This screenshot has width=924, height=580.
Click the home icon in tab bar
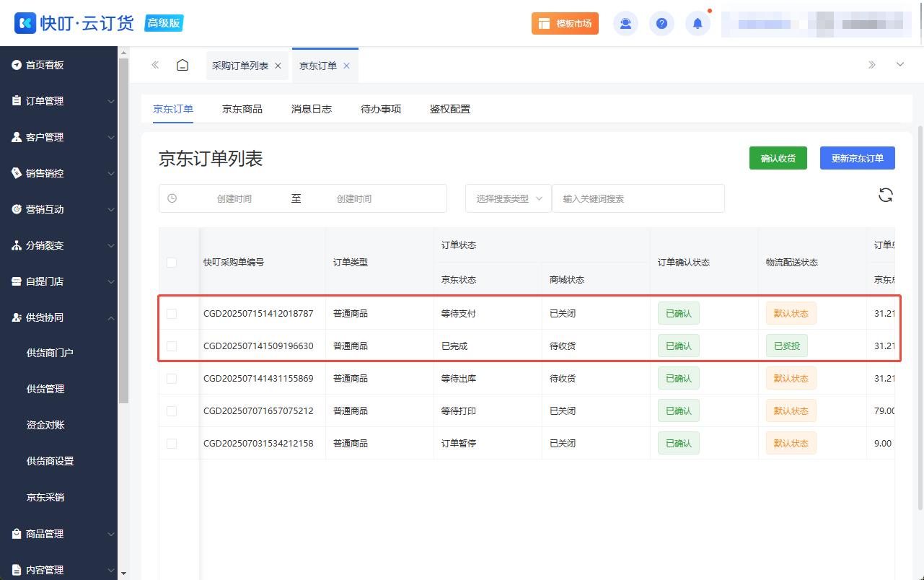point(182,65)
